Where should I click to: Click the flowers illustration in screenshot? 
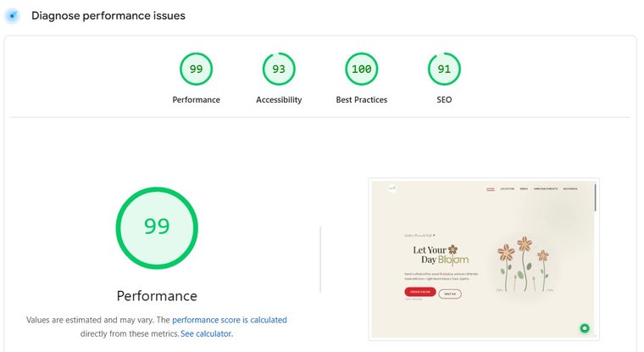(525, 265)
